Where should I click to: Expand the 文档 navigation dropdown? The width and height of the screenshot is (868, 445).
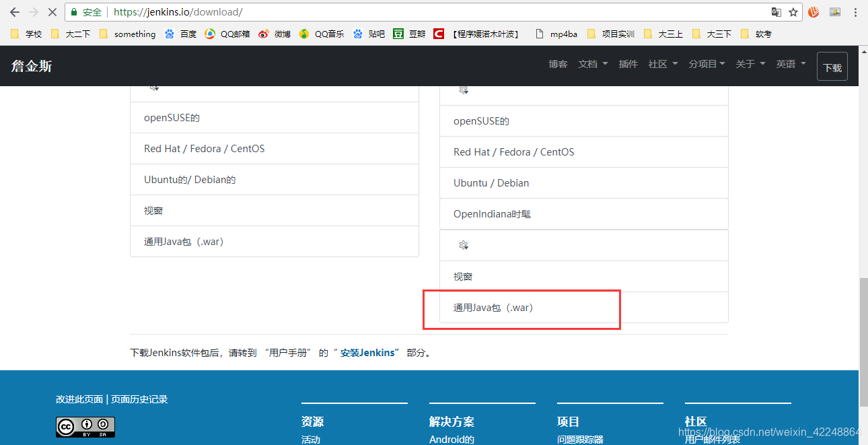click(593, 64)
